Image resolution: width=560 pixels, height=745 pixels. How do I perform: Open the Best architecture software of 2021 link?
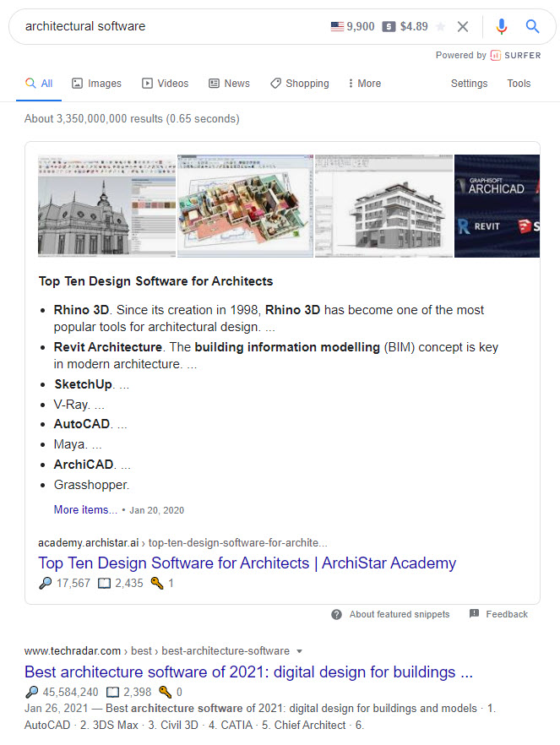click(248, 672)
